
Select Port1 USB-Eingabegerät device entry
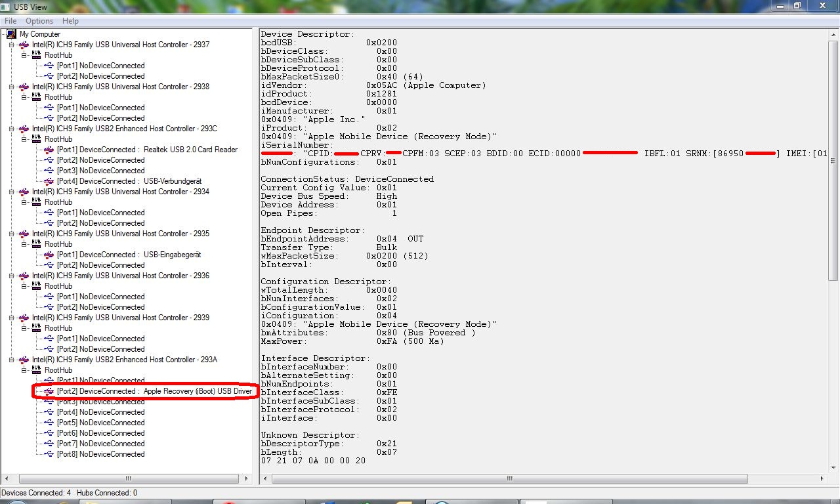click(x=129, y=255)
